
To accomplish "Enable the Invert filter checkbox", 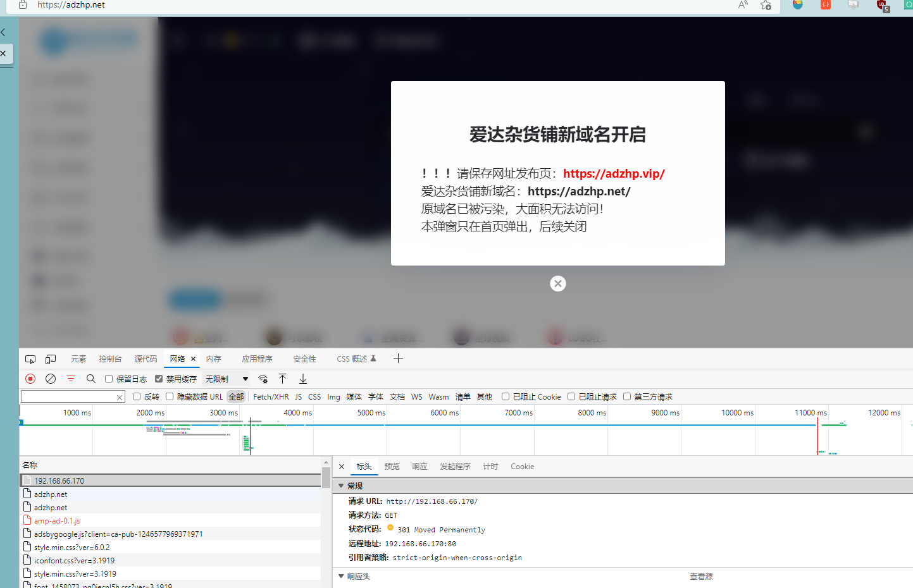I will (x=137, y=396).
